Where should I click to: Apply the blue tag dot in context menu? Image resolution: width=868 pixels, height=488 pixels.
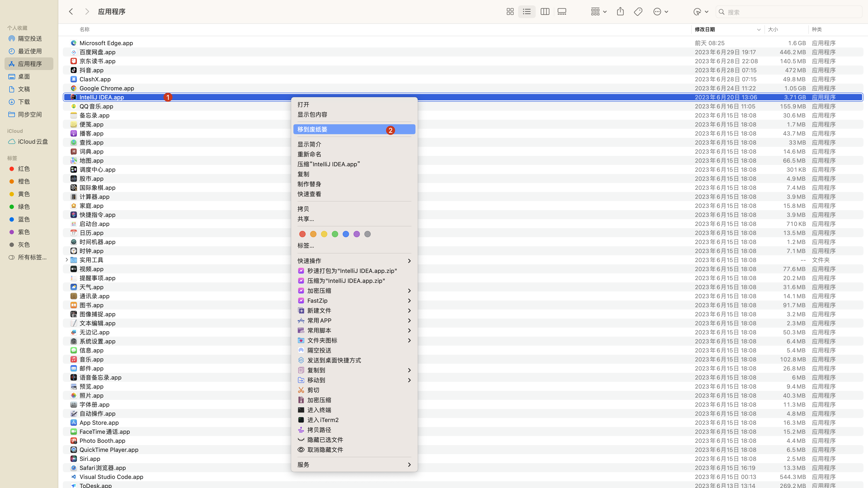345,234
